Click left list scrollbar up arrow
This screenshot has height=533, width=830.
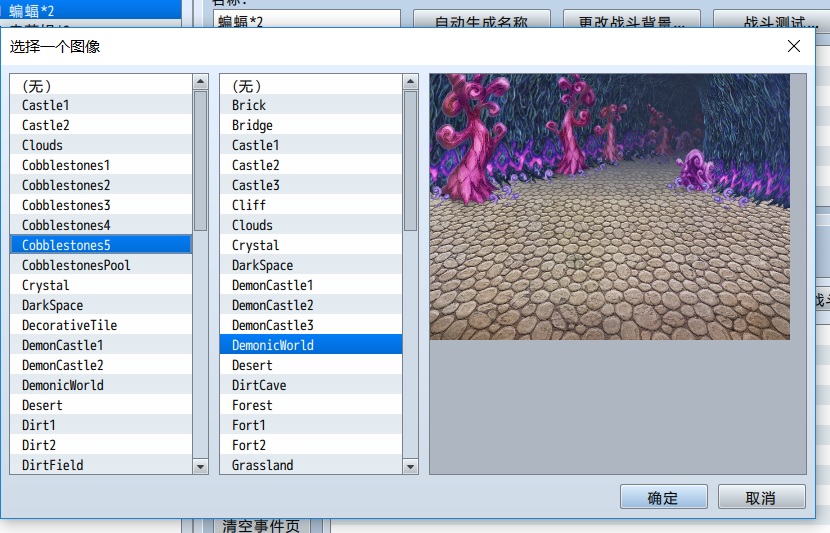coord(200,82)
